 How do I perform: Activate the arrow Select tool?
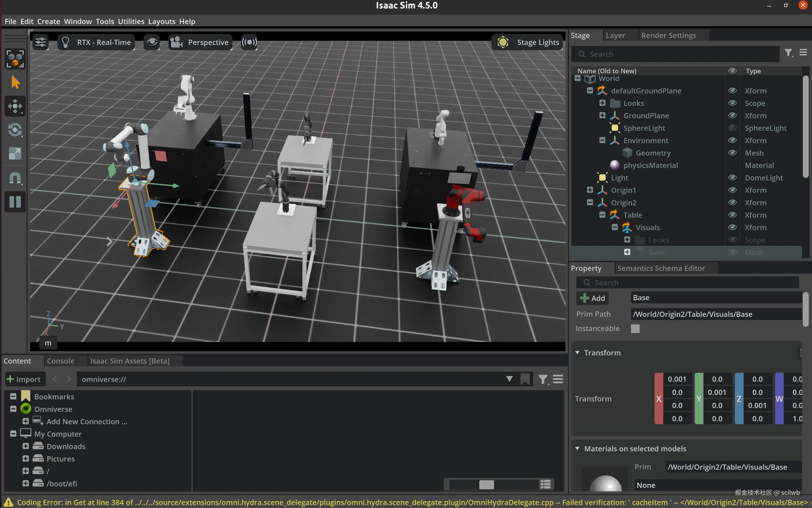[15, 82]
